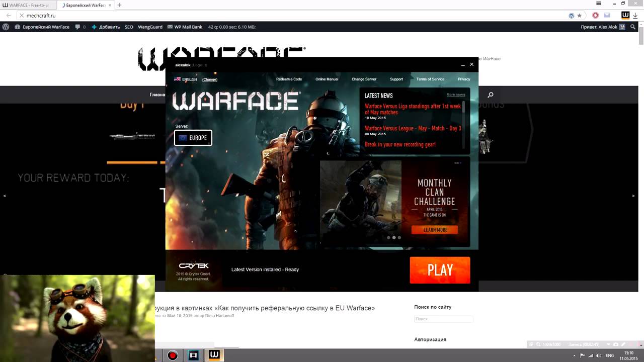The image size is (644, 362).
Task: Open SEO admin bar menu
Action: coord(129,27)
